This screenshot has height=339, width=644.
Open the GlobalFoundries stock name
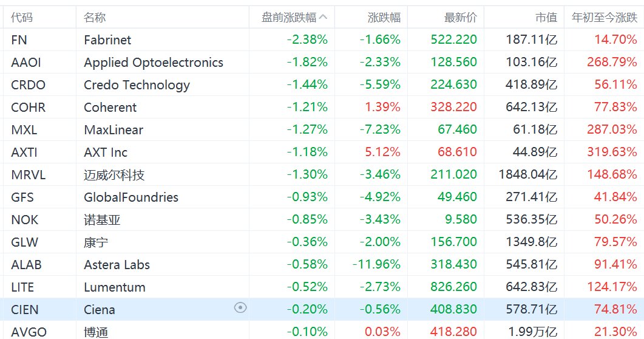[x=131, y=197]
